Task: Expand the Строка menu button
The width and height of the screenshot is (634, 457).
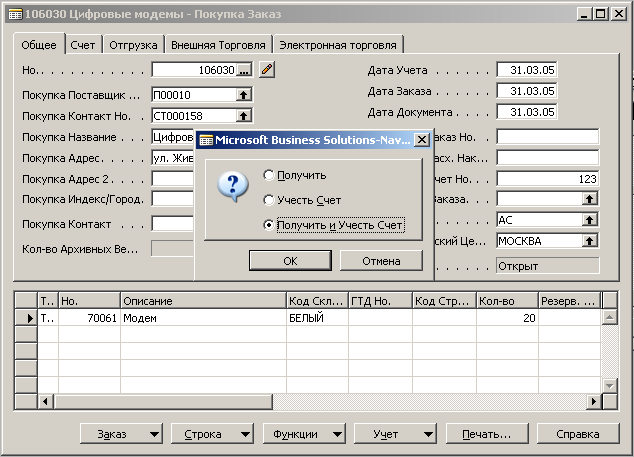Action: (212, 434)
